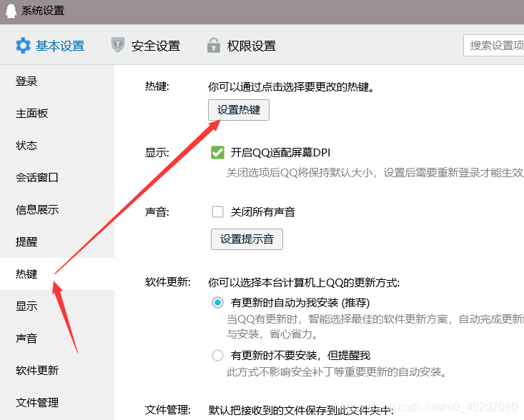The width and height of the screenshot is (524, 420).
Task: Click the lock icon for 权限设置
Action: pyautogui.click(x=214, y=45)
